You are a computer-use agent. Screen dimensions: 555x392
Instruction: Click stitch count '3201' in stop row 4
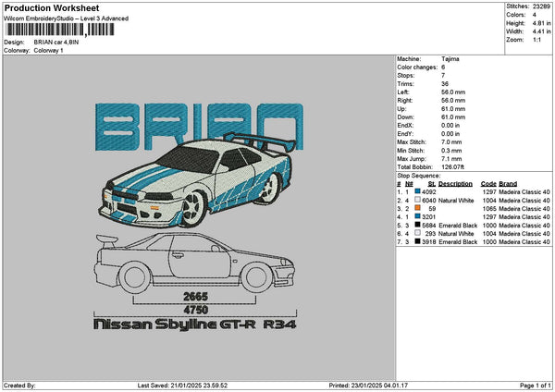(429, 217)
